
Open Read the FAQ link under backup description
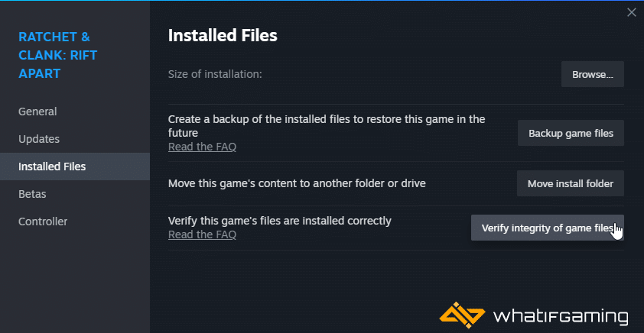(x=202, y=147)
